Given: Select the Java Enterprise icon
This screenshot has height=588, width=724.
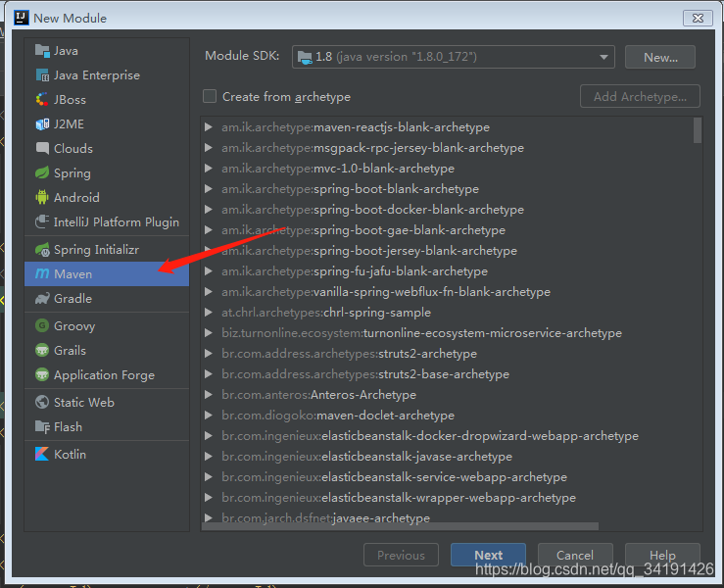Looking at the screenshot, I should [42, 75].
